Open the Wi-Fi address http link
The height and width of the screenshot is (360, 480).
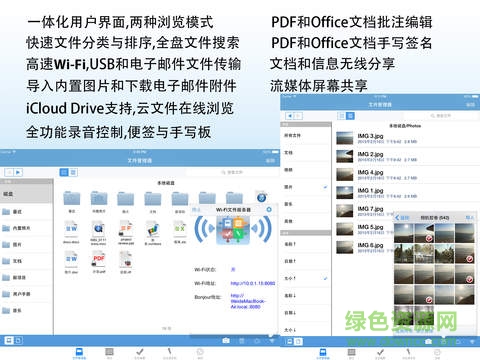pos(253,283)
